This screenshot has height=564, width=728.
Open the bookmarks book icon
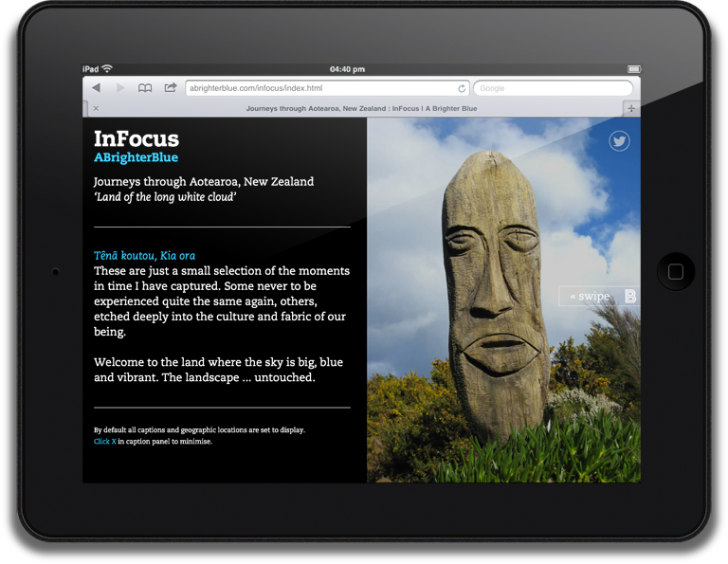pos(145,88)
